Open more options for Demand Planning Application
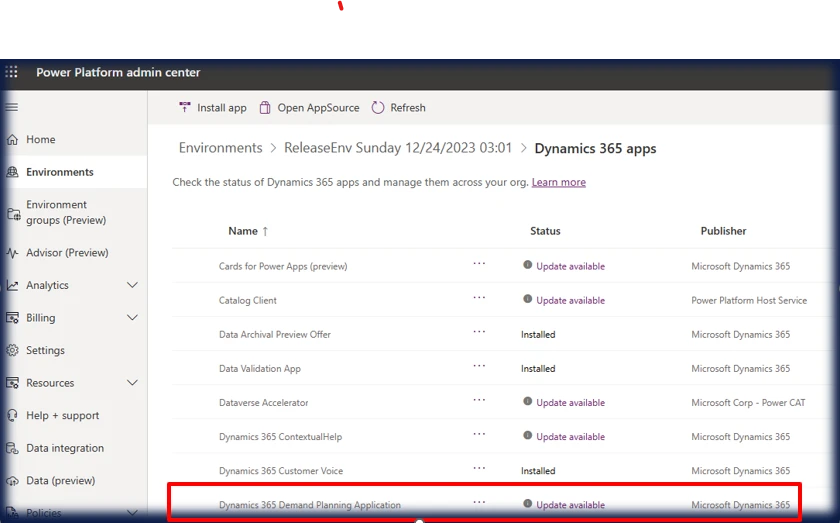 479,503
